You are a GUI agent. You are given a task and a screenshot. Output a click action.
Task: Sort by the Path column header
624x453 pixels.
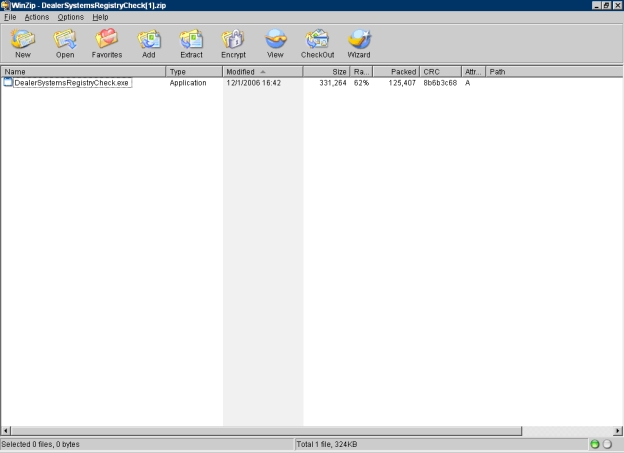pyautogui.click(x=554, y=72)
